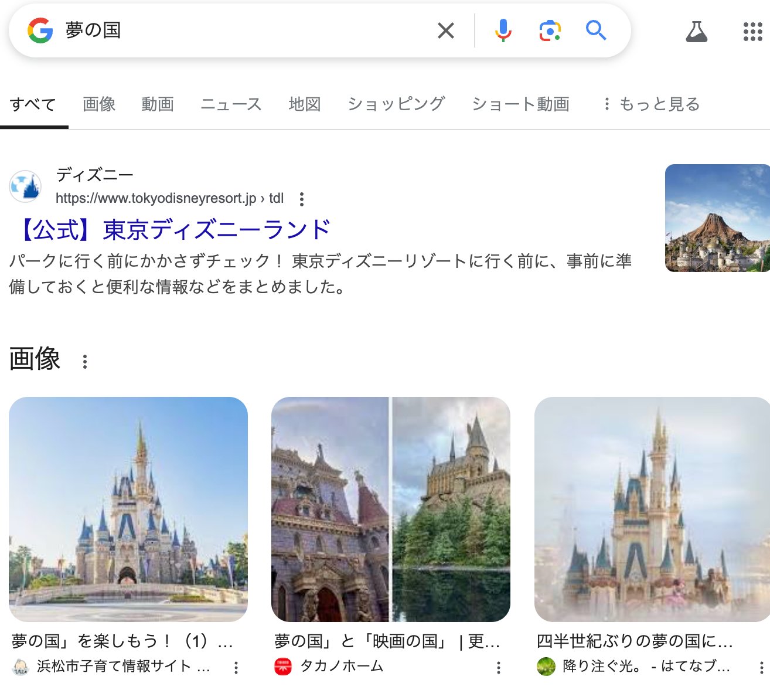Open the misty castle image from 降り注ぐ光
This screenshot has width=770, height=700.
click(652, 509)
